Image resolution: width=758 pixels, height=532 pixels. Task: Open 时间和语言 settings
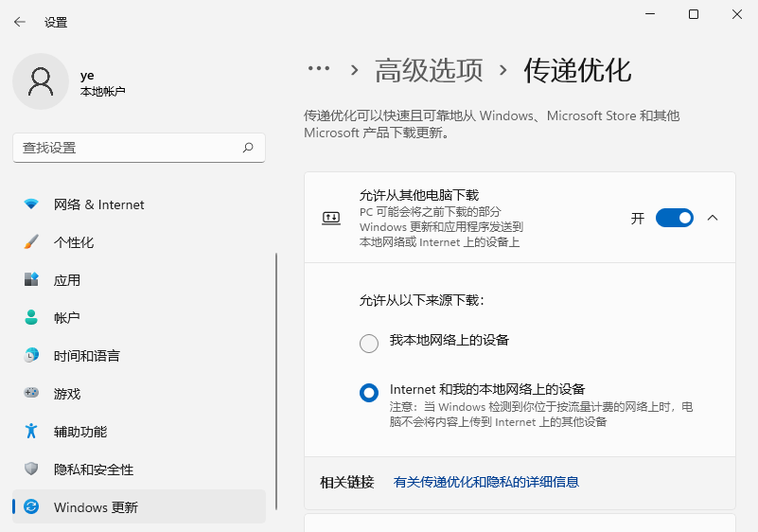[87, 356]
